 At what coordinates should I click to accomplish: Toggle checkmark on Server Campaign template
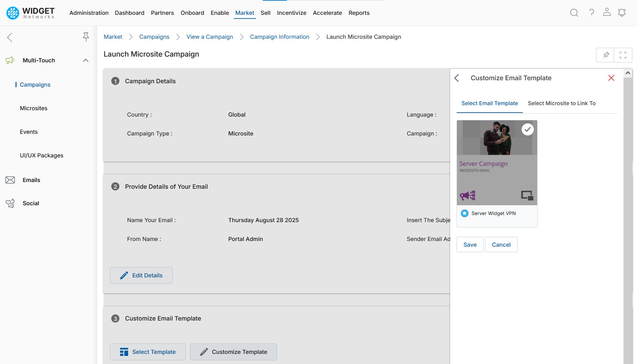coord(527,129)
